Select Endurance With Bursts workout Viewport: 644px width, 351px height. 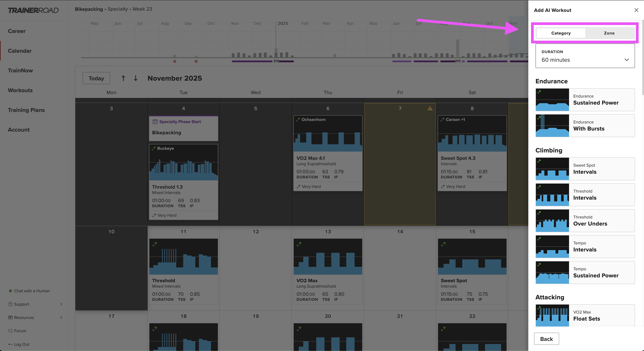pos(585,126)
